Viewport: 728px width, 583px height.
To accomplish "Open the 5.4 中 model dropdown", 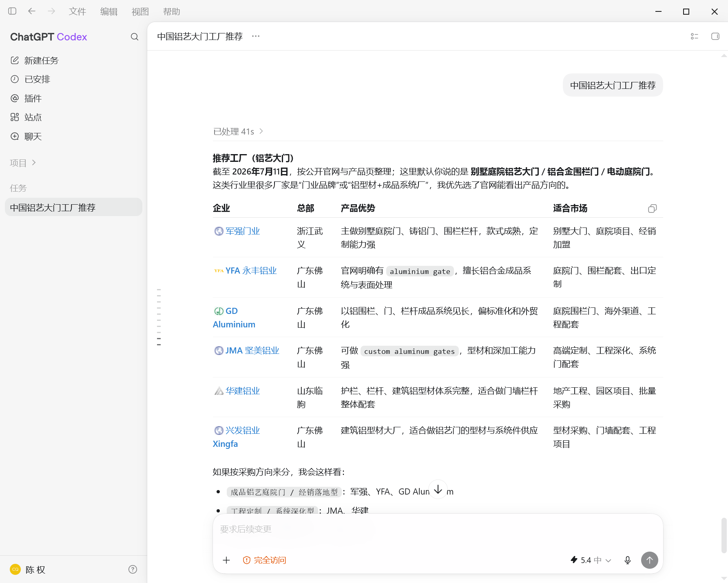I will point(591,560).
